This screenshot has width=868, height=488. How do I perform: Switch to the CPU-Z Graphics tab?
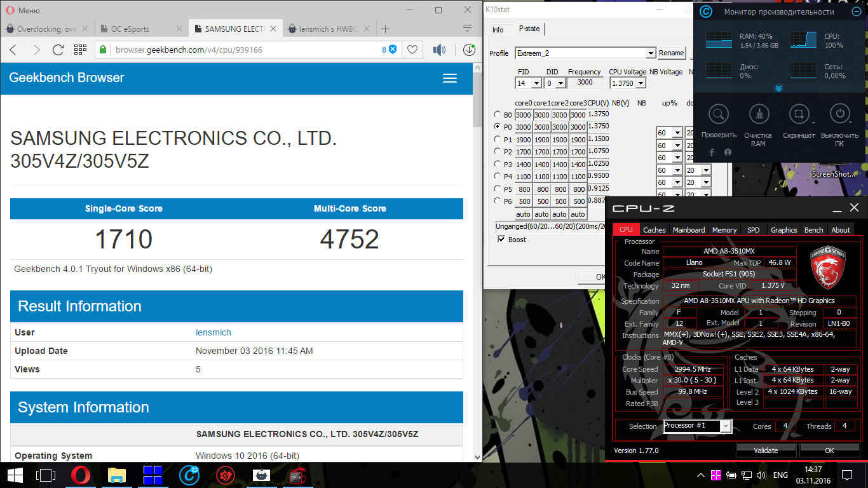click(783, 230)
